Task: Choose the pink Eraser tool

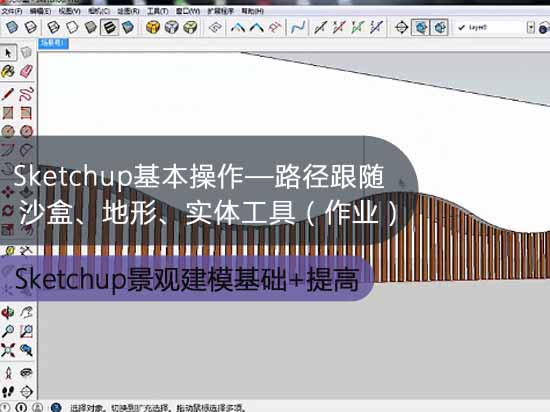Action: tap(26, 71)
